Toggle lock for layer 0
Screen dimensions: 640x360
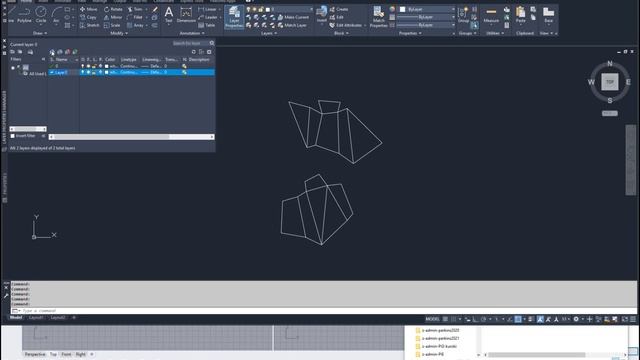94,66
